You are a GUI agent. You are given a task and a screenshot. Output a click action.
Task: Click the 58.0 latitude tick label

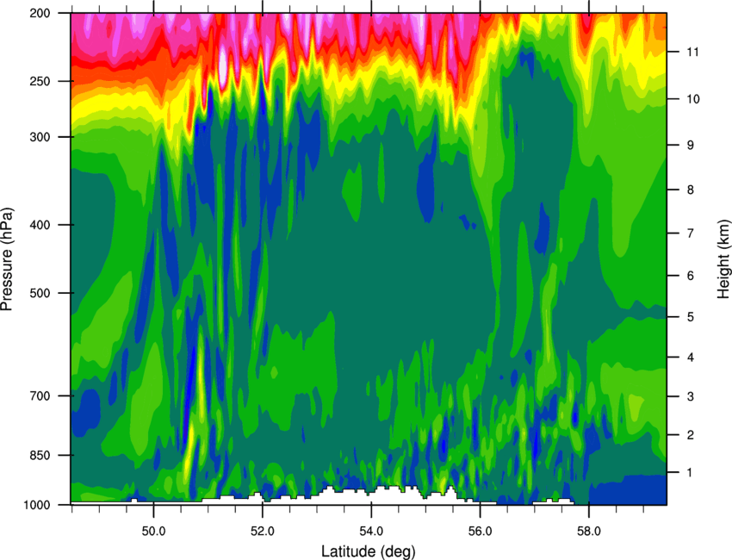tap(589, 531)
